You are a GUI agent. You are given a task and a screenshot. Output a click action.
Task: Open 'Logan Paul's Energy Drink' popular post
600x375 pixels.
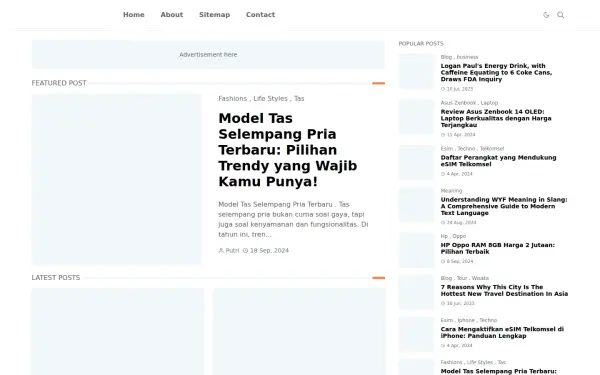(x=496, y=73)
